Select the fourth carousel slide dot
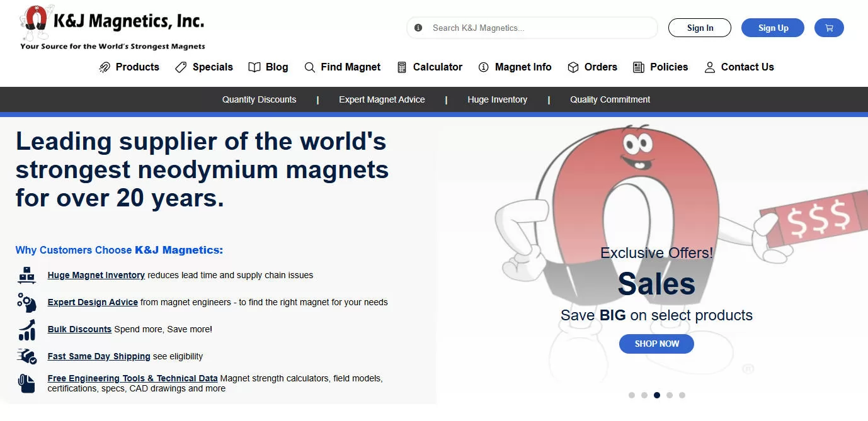 click(x=670, y=395)
